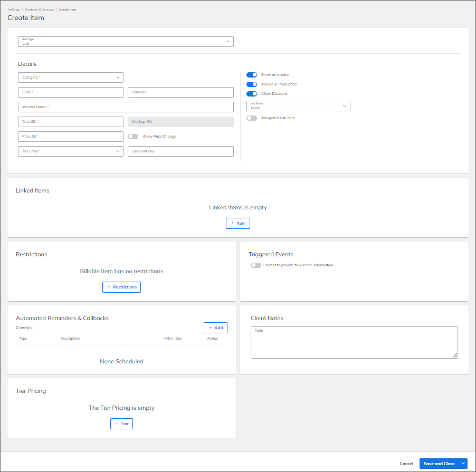This screenshot has width=476, height=472.
Task: Open the Lab Forms dropdown
Action: point(345,105)
